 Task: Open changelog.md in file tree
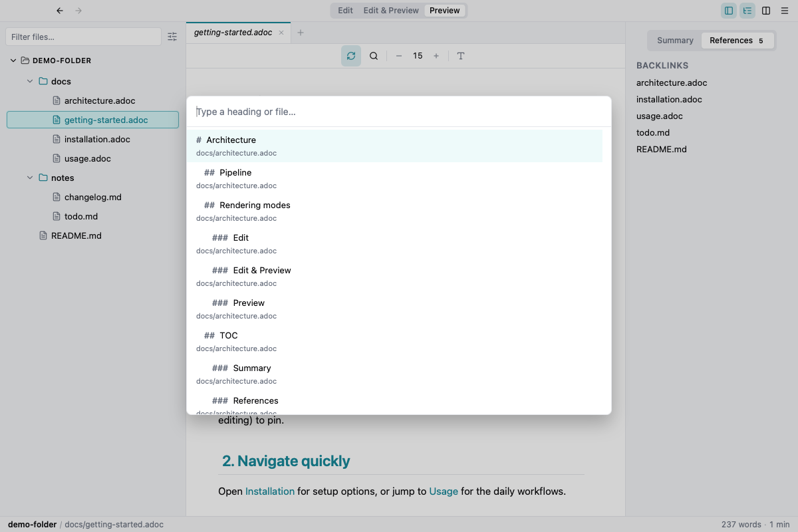[x=93, y=197]
